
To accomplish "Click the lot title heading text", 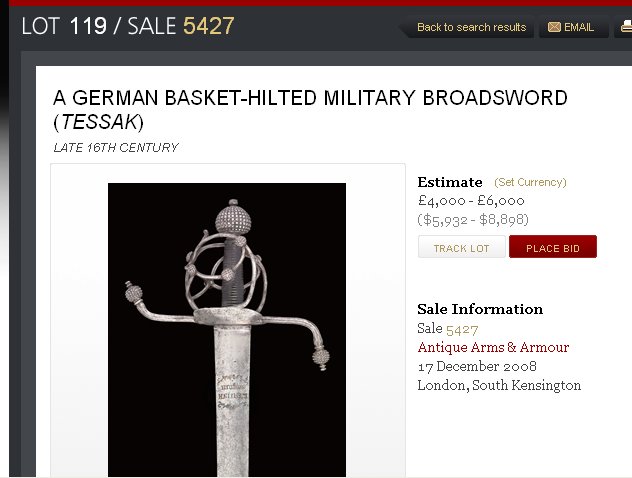I will tap(310, 110).
